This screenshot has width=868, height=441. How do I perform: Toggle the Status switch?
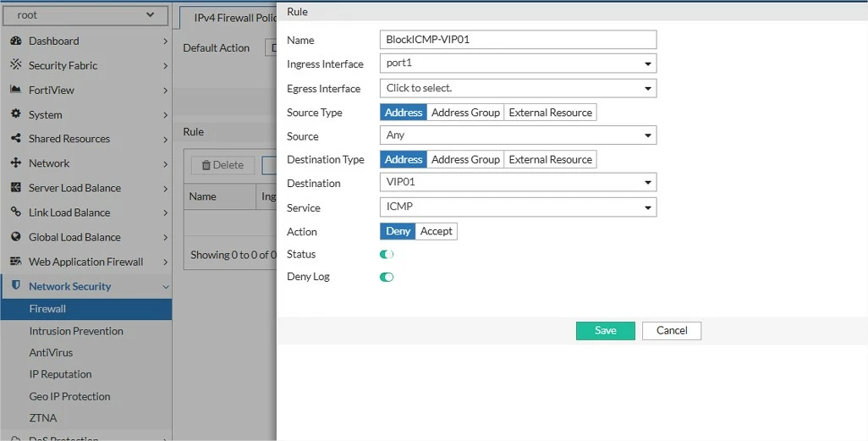387,254
